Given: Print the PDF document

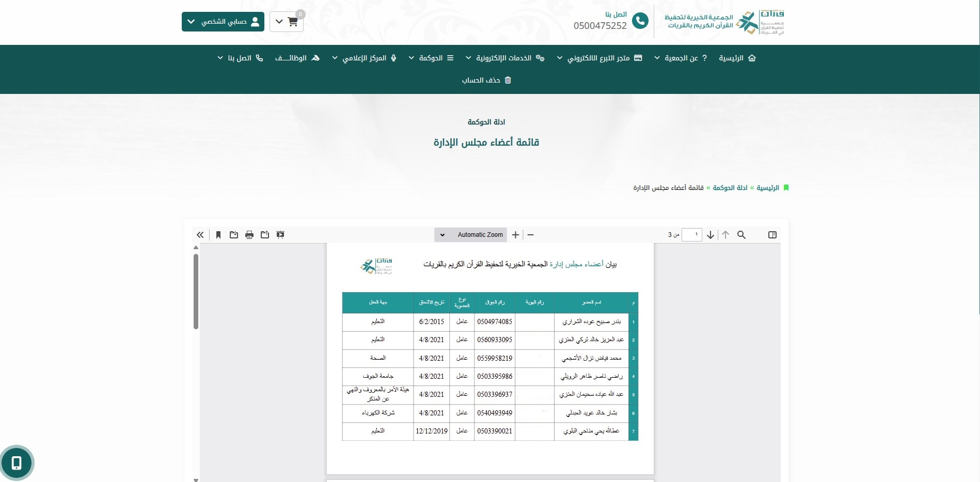Looking at the screenshot, I should [249, 235].
